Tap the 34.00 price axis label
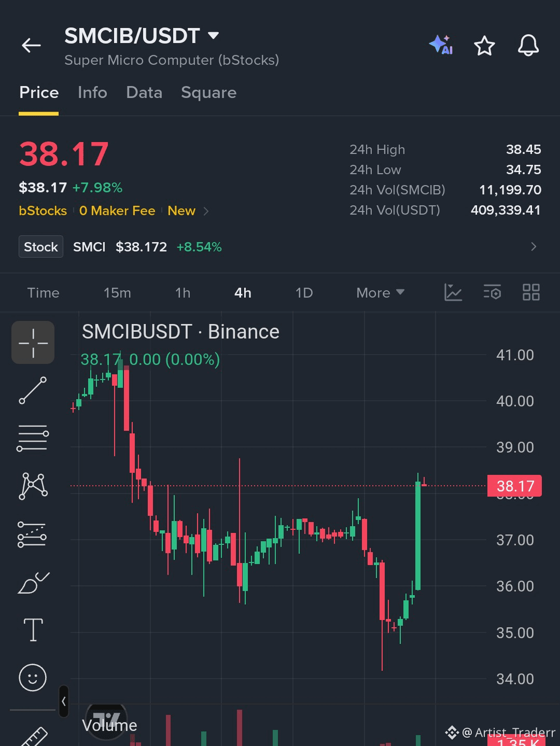The image size is (560, 746). 515,679
